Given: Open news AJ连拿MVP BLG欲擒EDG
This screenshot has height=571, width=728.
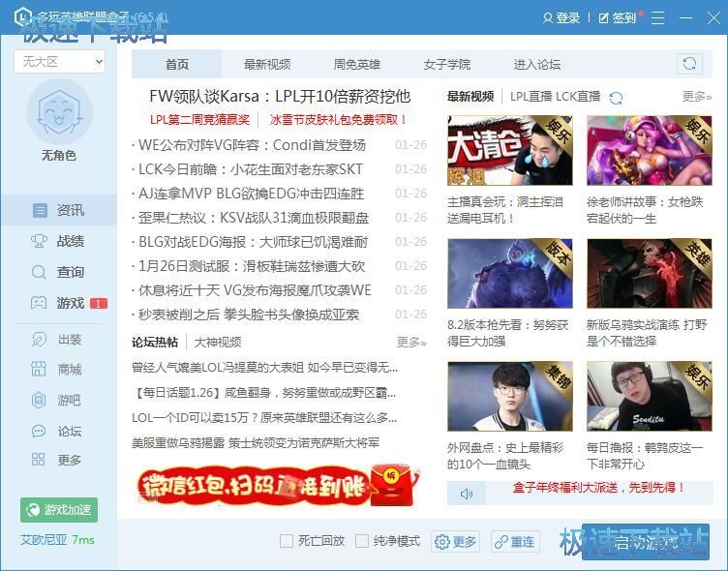Looking at the screenshot, I should coord(251,194).
